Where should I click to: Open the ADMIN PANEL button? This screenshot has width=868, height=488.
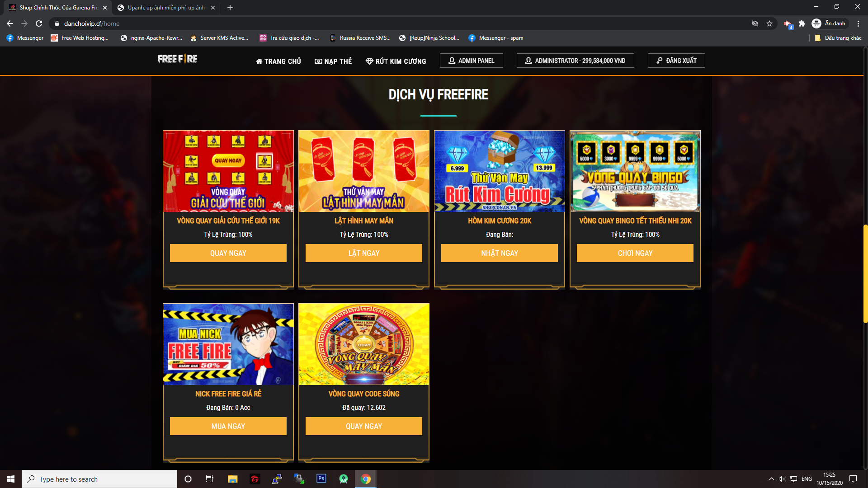[472, 61]
